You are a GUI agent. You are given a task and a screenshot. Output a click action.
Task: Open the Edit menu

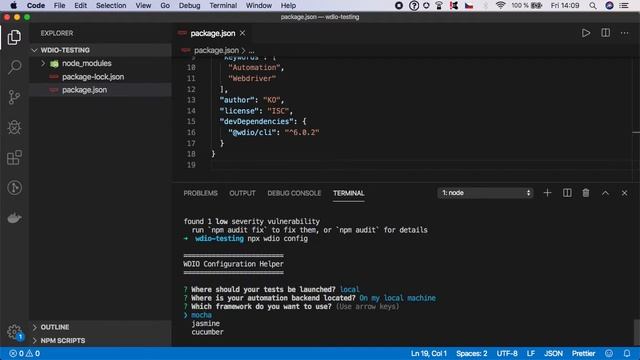pyautogui.click(x=80, y=6)
